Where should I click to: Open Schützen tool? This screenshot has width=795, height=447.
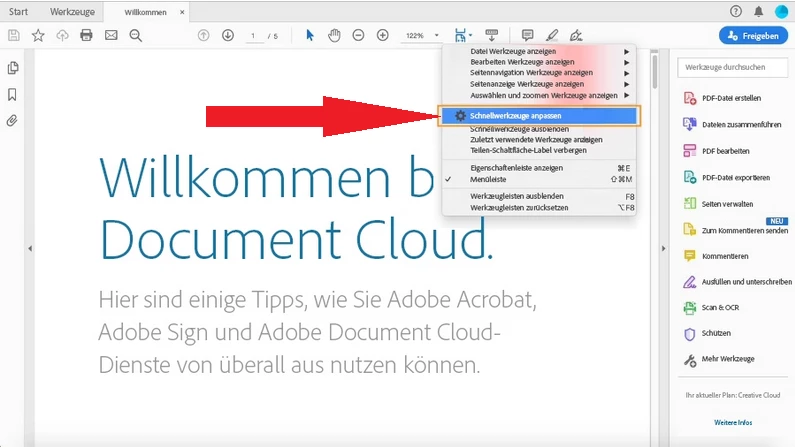[707, 333]
